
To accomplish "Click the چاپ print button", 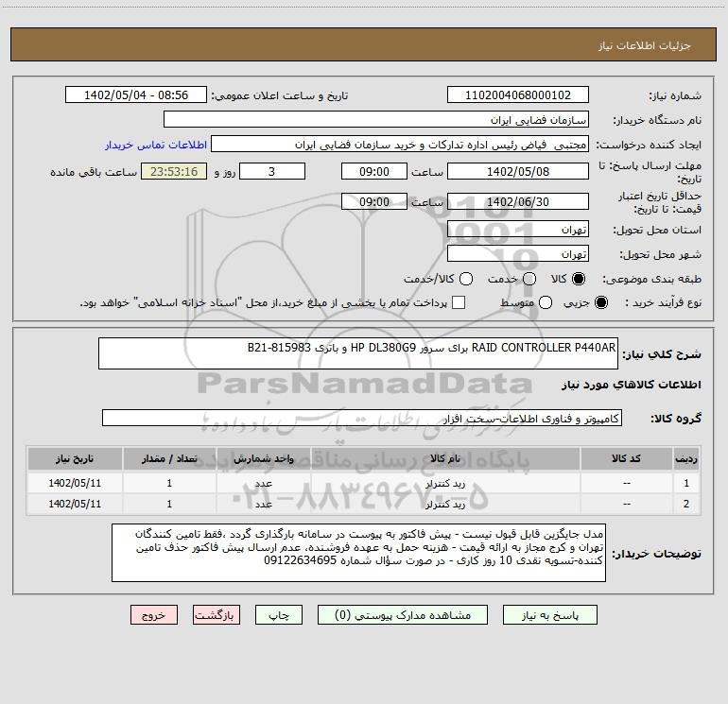I will [279, 615].
